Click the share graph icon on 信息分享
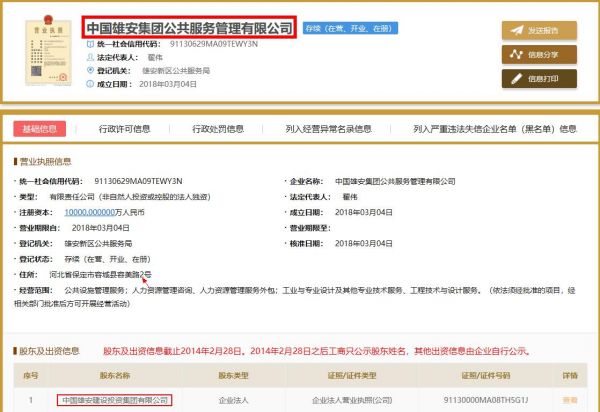 (516, 54)
